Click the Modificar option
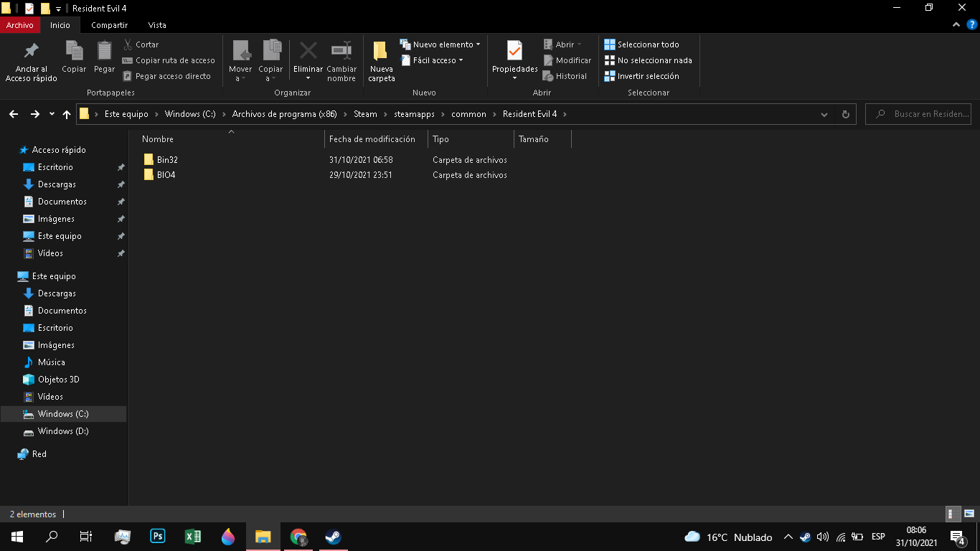This screenshot has width=980, height=551. click(x=567, y=60)
